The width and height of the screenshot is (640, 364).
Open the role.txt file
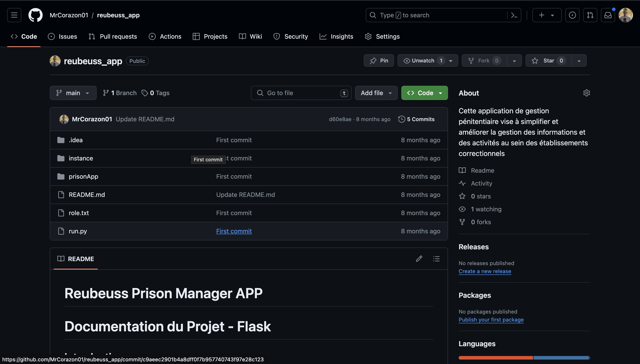(79, 213)
